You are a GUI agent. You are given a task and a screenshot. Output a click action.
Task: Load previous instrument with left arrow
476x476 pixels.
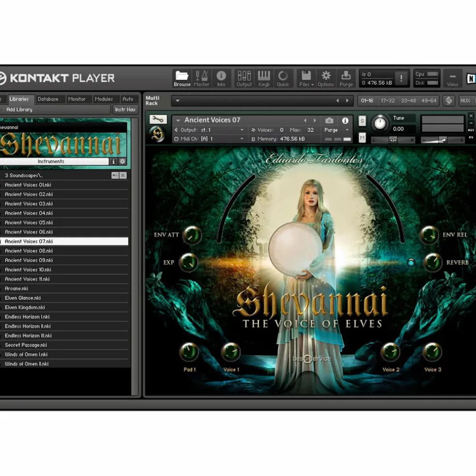pyautogui.click(x=305, y=120)
